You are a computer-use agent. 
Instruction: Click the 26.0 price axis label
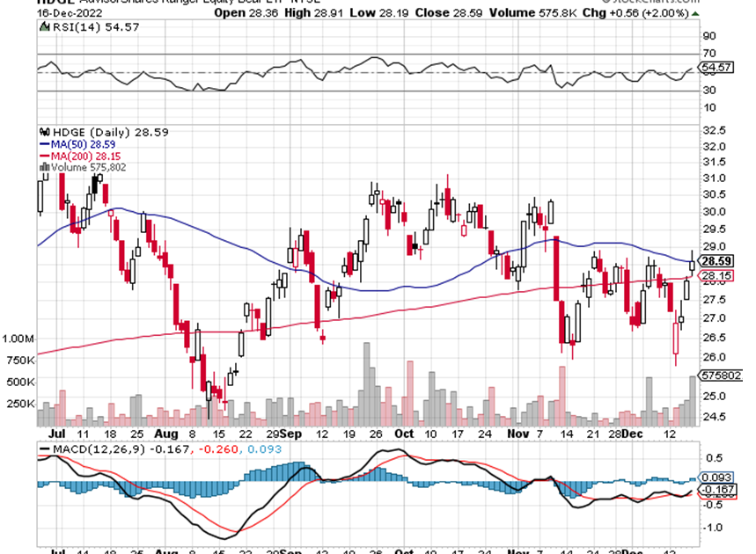point(714,357)
